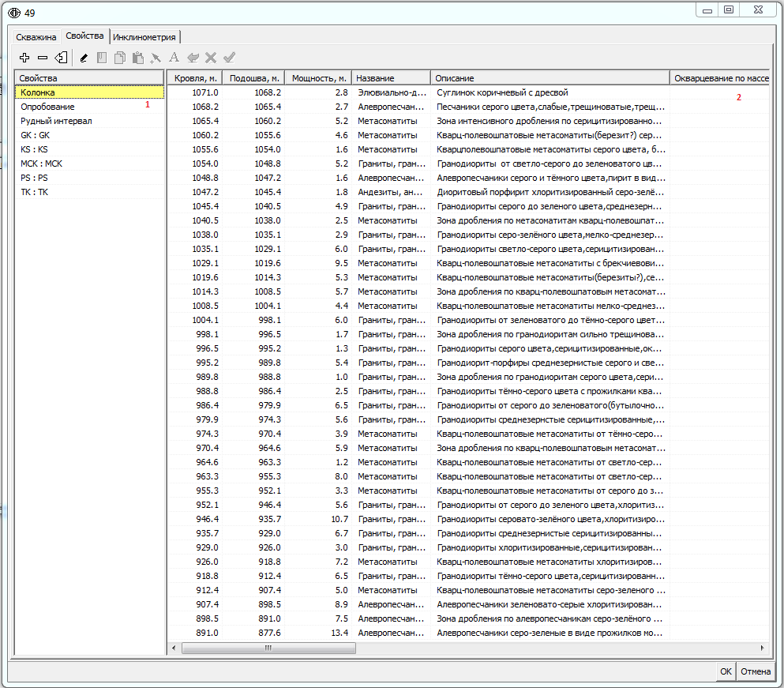Select the KS : KS property
784x688 pixels.
[89, 149]
